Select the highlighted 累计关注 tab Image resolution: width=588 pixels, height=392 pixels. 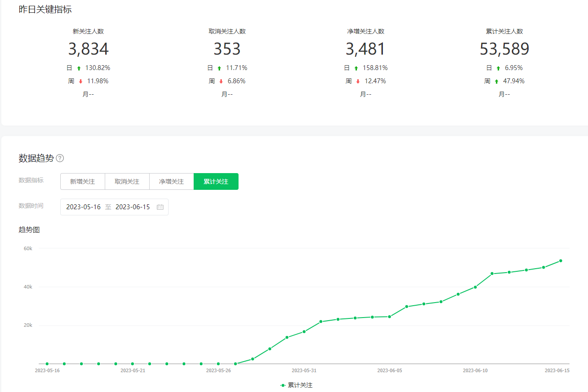pos(216,181)
